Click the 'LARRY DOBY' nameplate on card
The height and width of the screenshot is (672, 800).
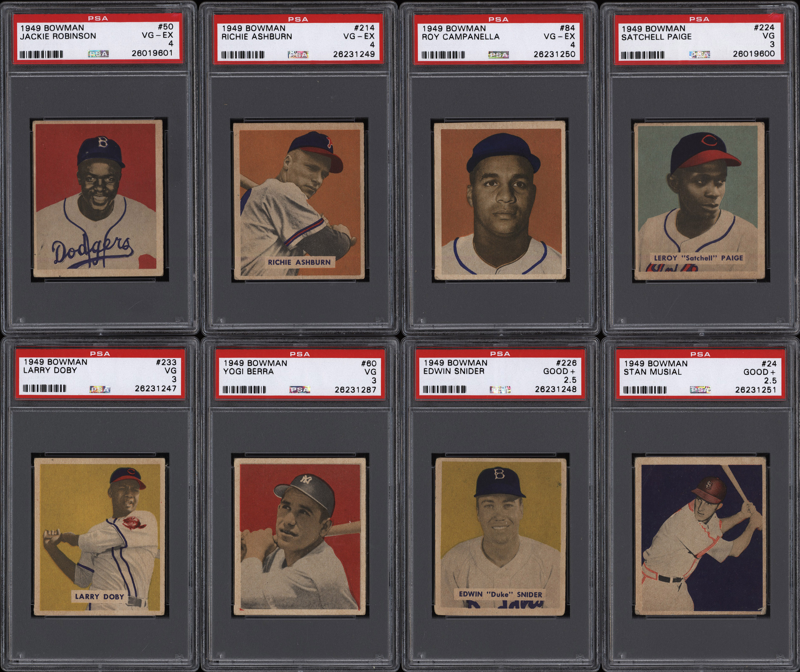coord(99,597)
